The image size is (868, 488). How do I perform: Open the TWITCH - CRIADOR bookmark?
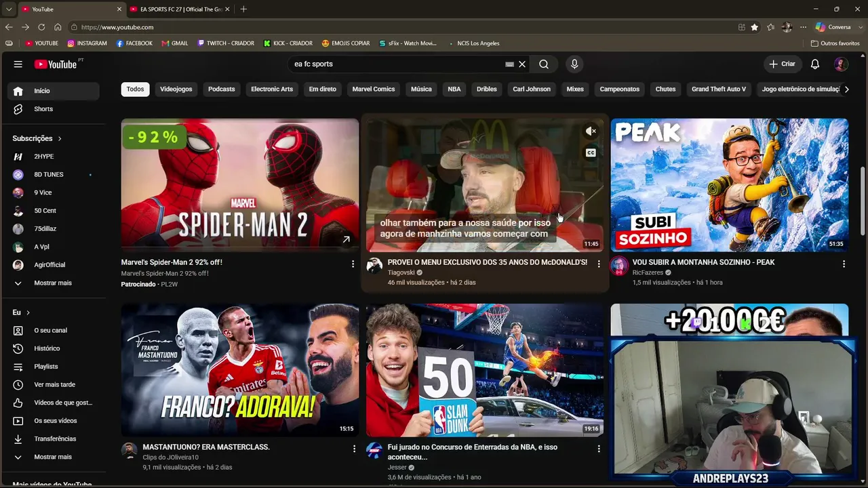(x=225, y=43)
